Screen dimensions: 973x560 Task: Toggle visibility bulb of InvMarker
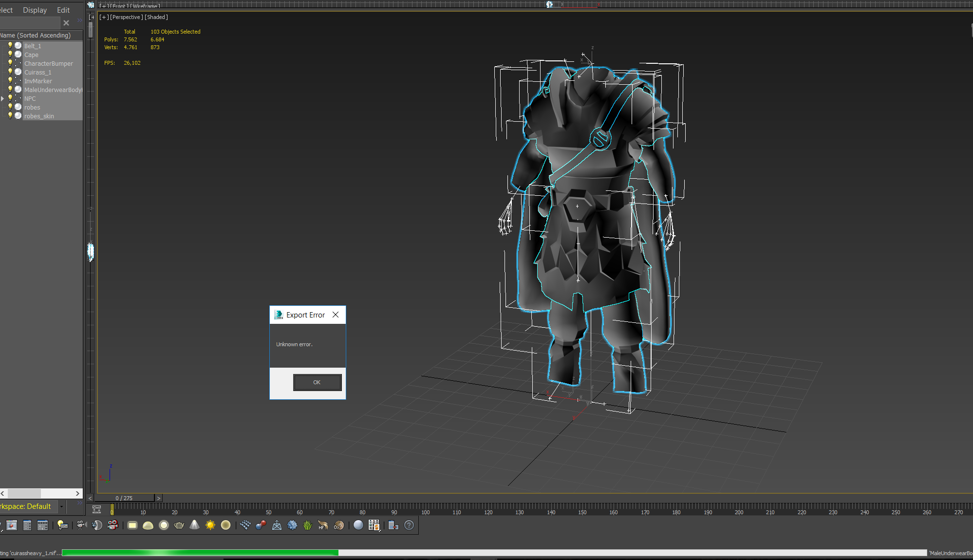click(x=10, y=80)
